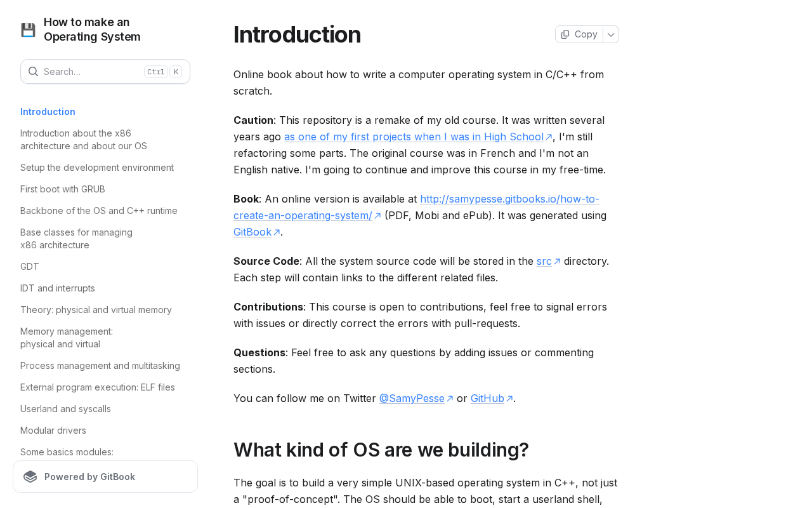Expand the Copy button dropdown chevron
The height and width of the screenshot is (508, 812).
click(x=611, y=34)
